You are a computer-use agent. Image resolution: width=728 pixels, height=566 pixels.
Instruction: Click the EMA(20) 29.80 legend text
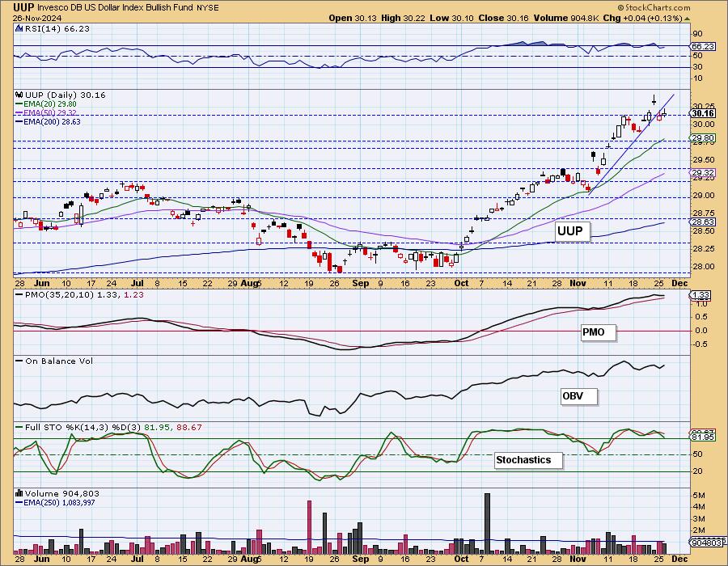coord(49,104)
